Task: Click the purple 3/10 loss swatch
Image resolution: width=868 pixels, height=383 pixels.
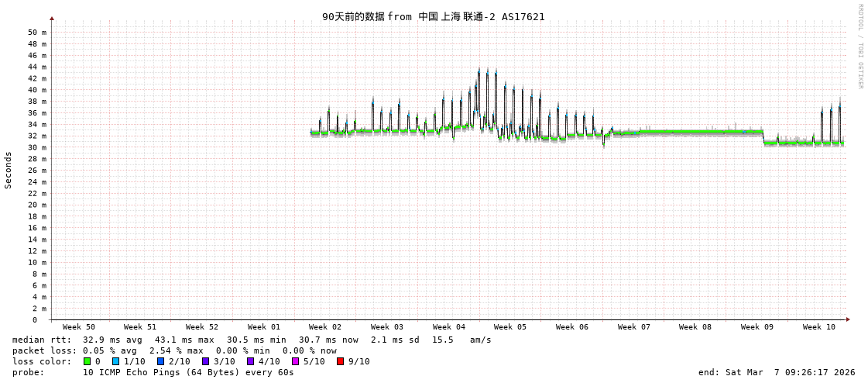Action: pyautogui.click(x=206, y=361)
